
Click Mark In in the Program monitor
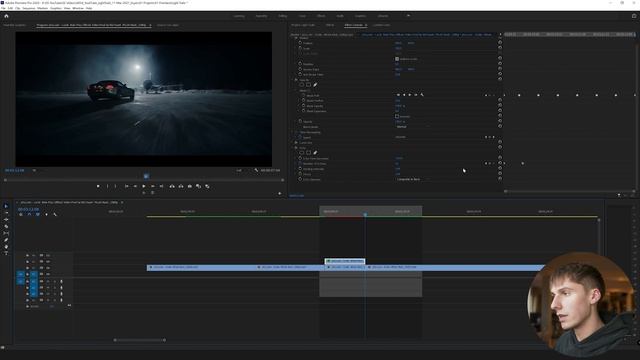pos(107,186)
